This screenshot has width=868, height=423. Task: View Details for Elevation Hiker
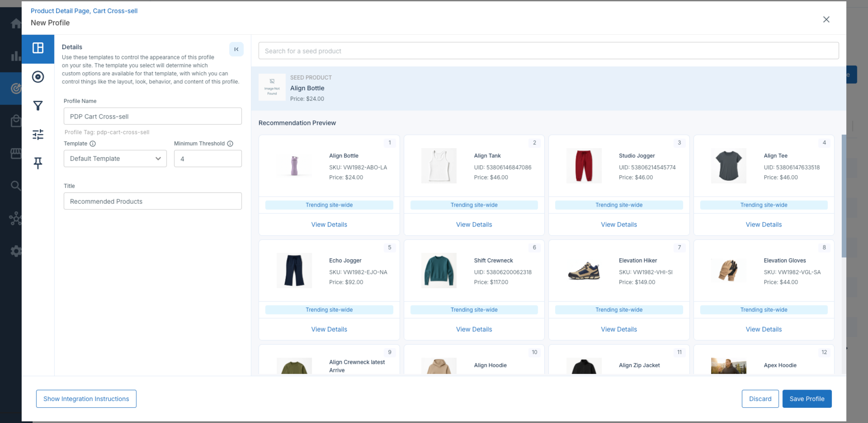tap(619, 329)
